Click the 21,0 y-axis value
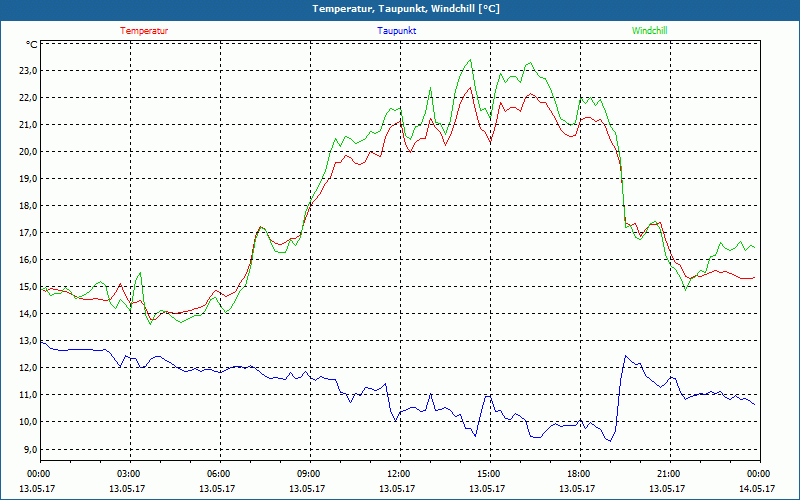The image size is (800, 500). pos(28,125)
